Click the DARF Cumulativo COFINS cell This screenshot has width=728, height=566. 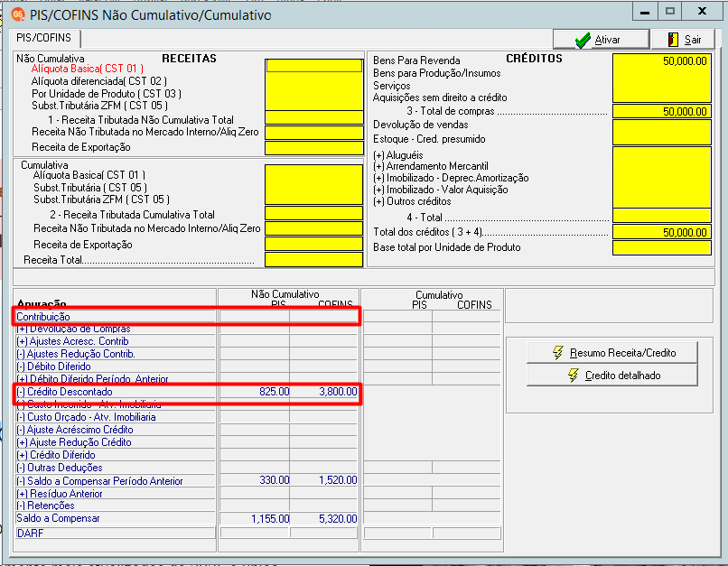[467, 534]
